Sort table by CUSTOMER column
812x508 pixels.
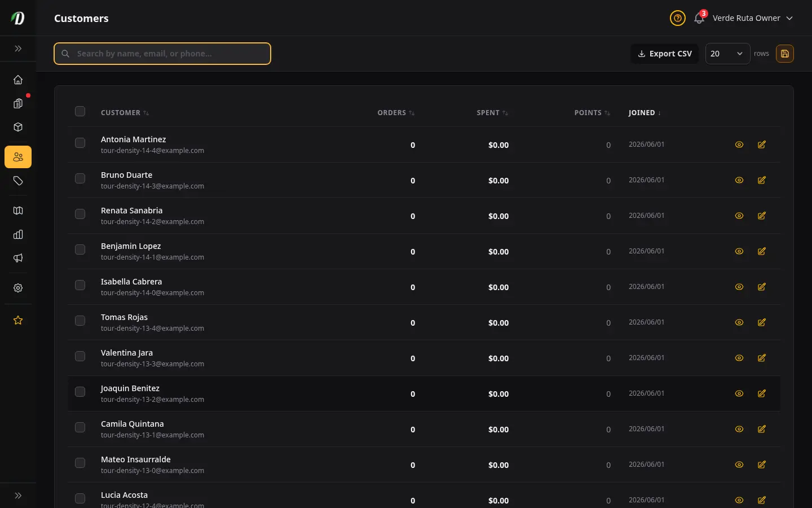[125, 113]
